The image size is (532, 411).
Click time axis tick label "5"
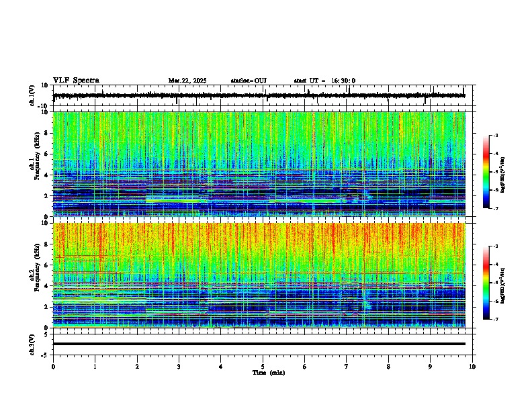coord(263,367)
